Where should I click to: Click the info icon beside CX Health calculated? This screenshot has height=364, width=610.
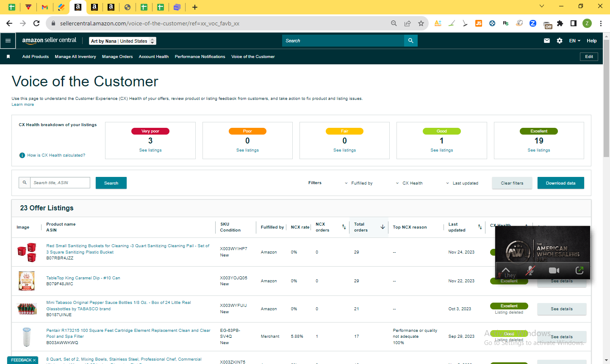pos(22,155)
